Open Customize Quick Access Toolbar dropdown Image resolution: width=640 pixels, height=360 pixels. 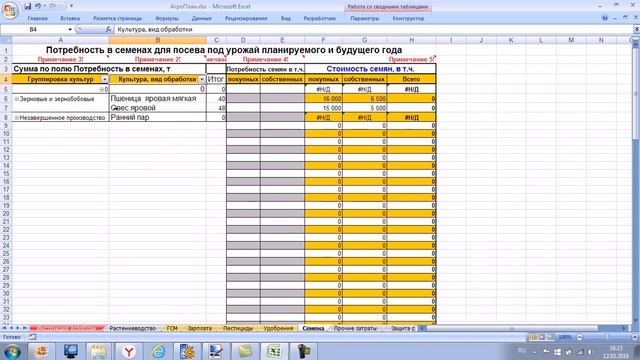point(71,6)
